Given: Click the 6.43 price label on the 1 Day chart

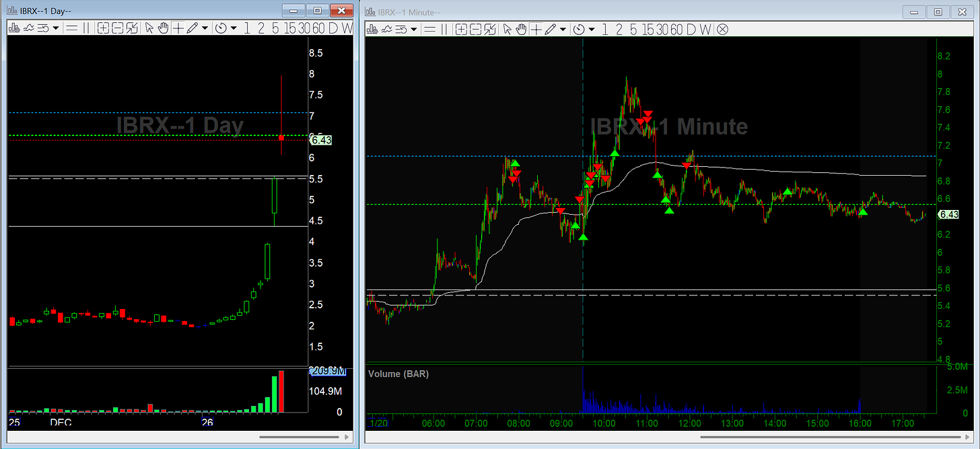Looking at the screenshot, I should [x=320, y=140].
